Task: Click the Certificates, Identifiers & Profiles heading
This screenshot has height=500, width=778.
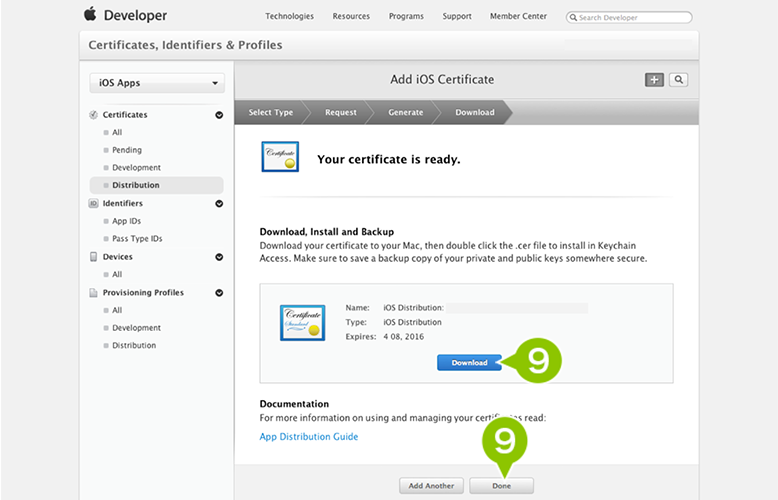Action: (x=186, y=45)
